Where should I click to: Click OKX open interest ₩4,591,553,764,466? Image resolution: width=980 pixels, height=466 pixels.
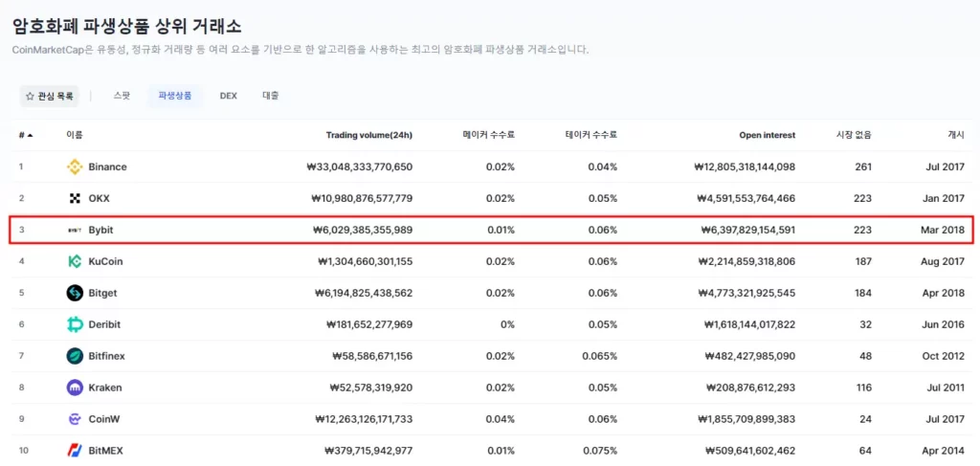pos(746,199)
